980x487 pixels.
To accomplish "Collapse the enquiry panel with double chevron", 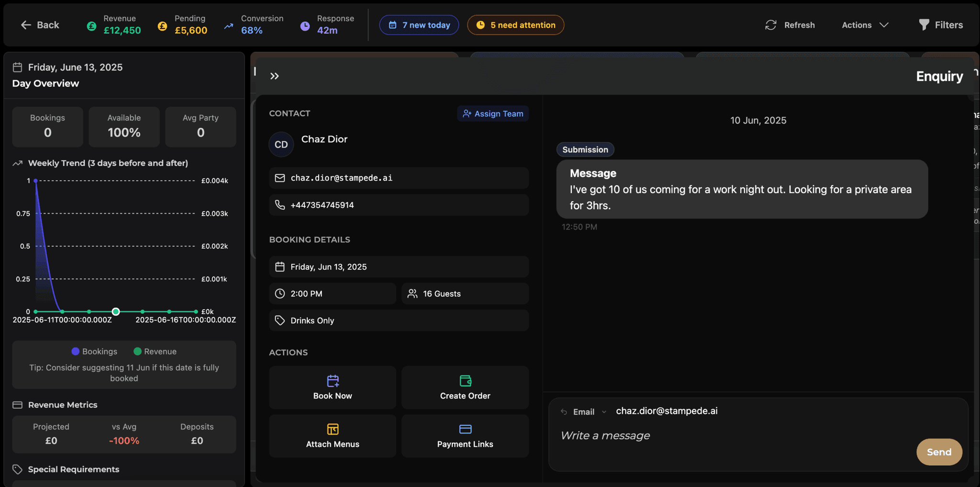I will click(274, 76).
